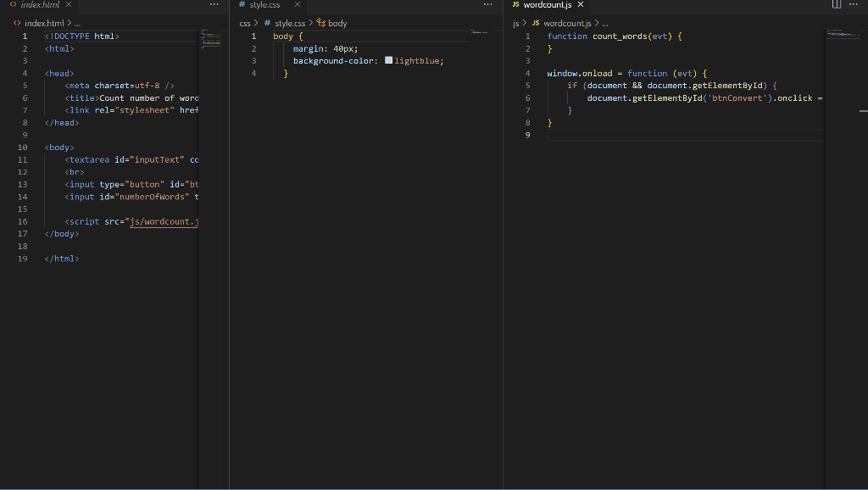Click the 'count_words' function name
This screenshot has height=490, width=868.
[620, 36]
